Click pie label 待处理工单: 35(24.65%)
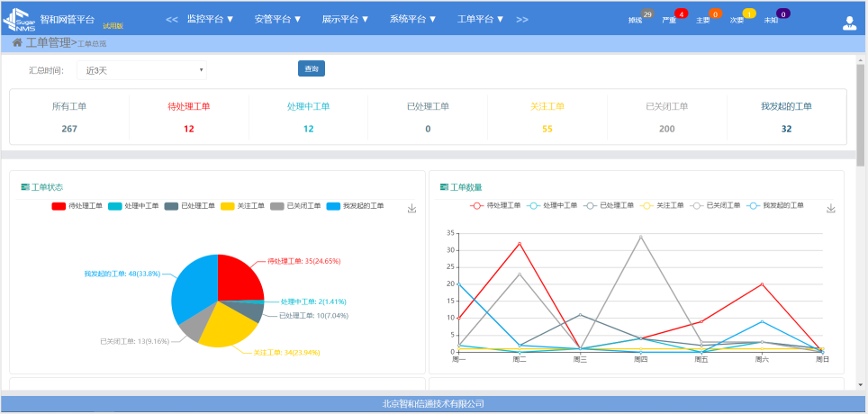868x414 pixels. [304, 261]
